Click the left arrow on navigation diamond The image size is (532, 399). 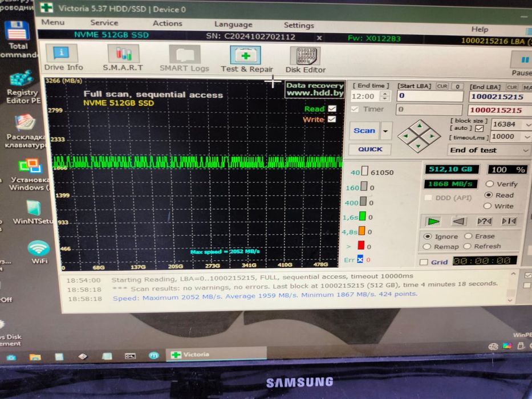[405, 136]
